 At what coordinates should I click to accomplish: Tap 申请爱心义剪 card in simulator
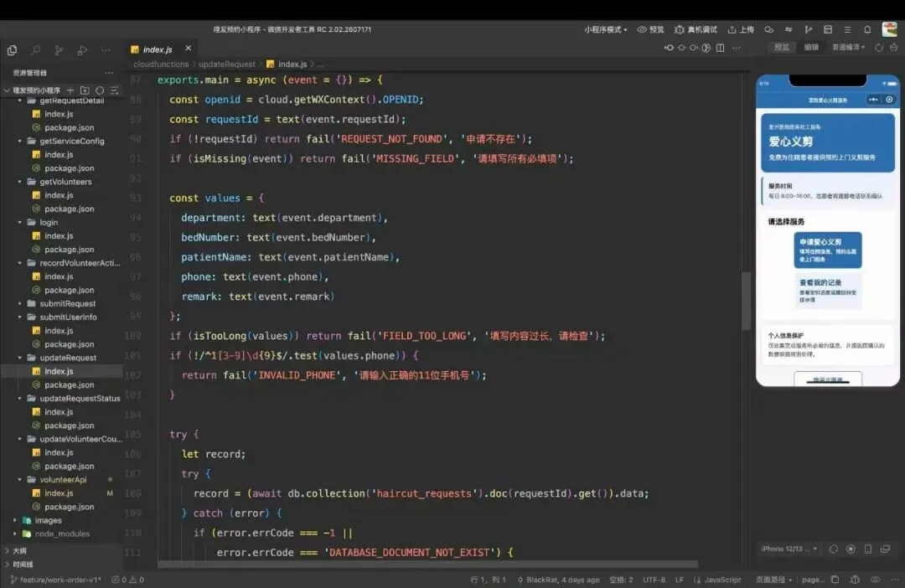tap(828, 250)
